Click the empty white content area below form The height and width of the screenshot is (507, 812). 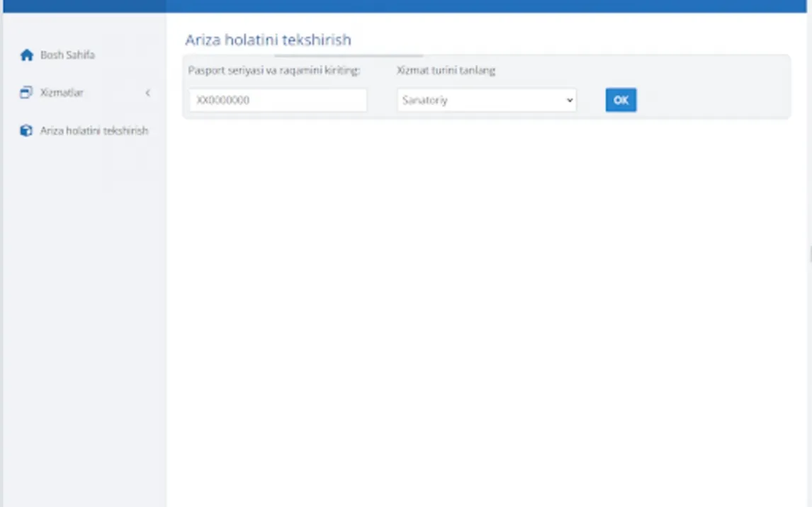coord(486,310)
